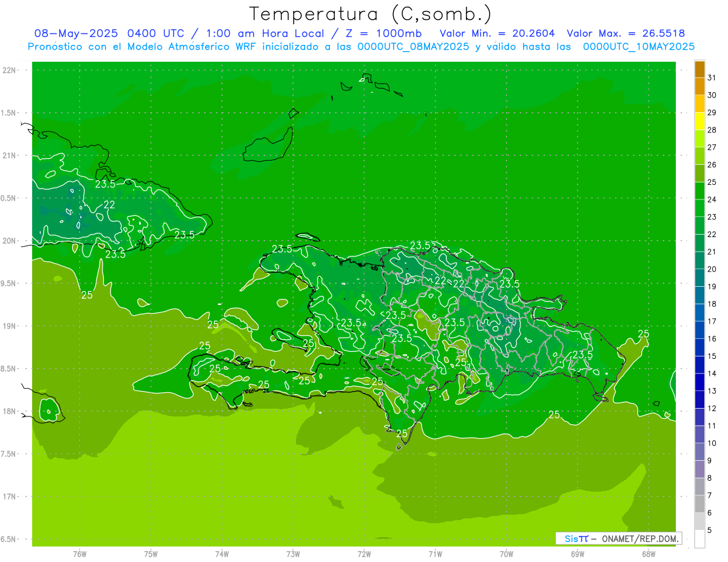The image size is (728, 562).
Task: Click the 22N latitude axis label
Action: pyautogui.click(x=10, y=70)
